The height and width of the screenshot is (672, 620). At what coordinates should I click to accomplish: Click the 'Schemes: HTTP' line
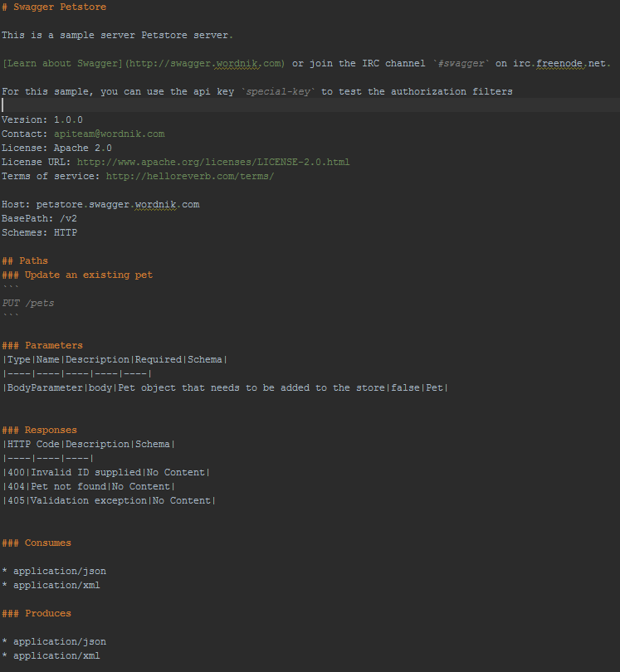[x=40, y=233]
